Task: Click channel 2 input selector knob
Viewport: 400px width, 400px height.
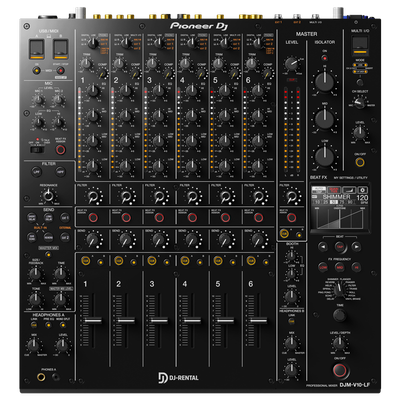Action: pos(126,43)
